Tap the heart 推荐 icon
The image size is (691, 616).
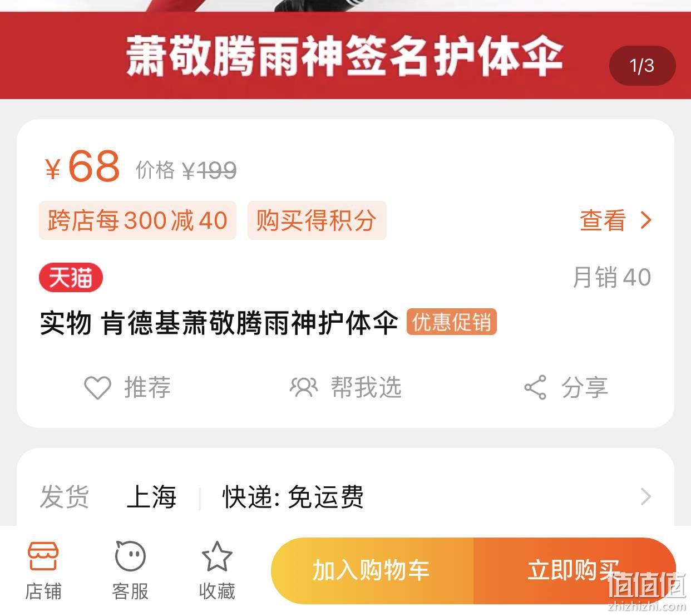point(97,388)
